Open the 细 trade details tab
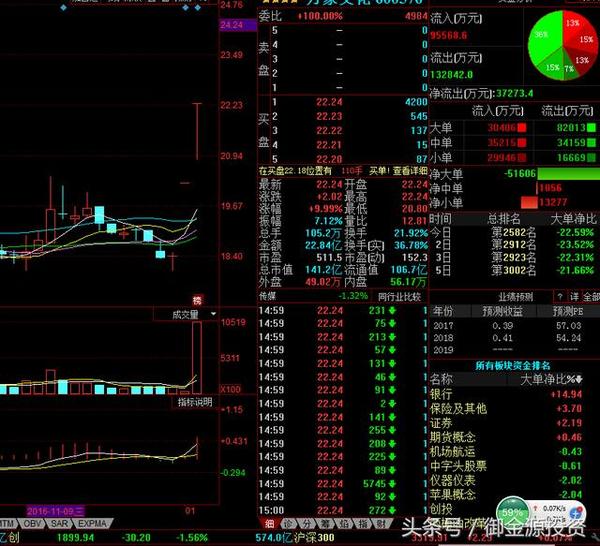Image resolution: width=600 pixels, height=546 pixels. click(269, 523)
